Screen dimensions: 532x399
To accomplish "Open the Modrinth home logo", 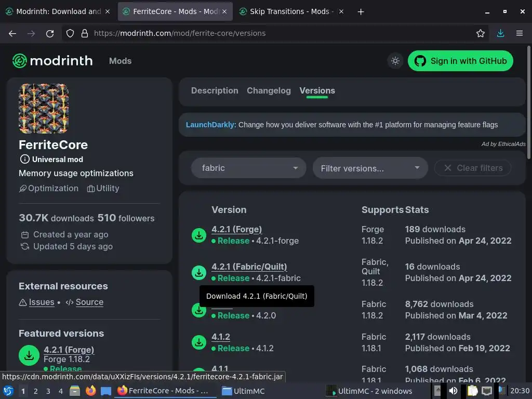I will coord(52,61).
